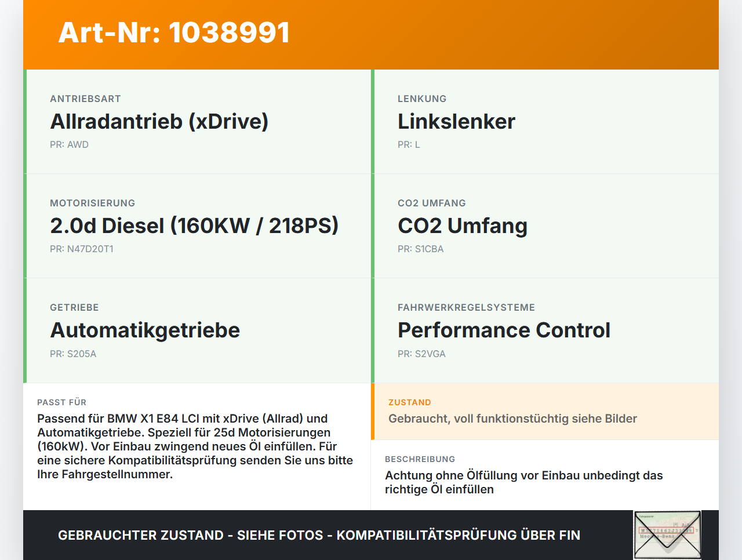This screenshot has width=742, height=560.
Task: Click the PASST FÜR compatibility text
Action: [x=195, y=446]
